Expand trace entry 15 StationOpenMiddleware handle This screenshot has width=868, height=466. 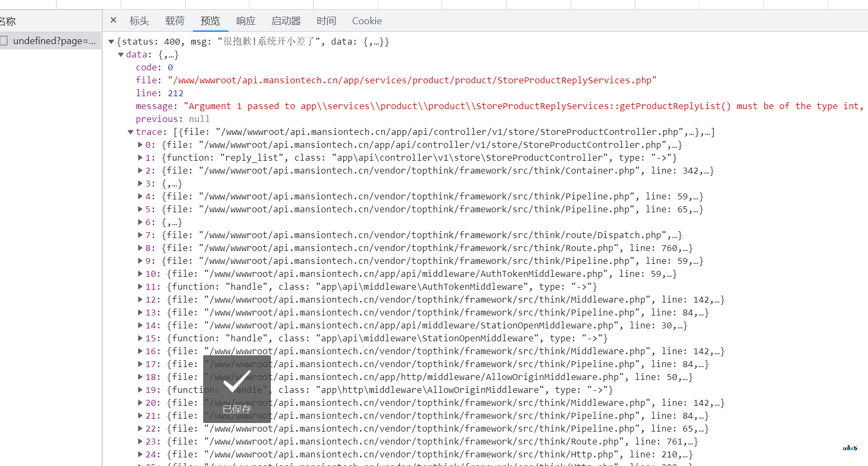140,338
